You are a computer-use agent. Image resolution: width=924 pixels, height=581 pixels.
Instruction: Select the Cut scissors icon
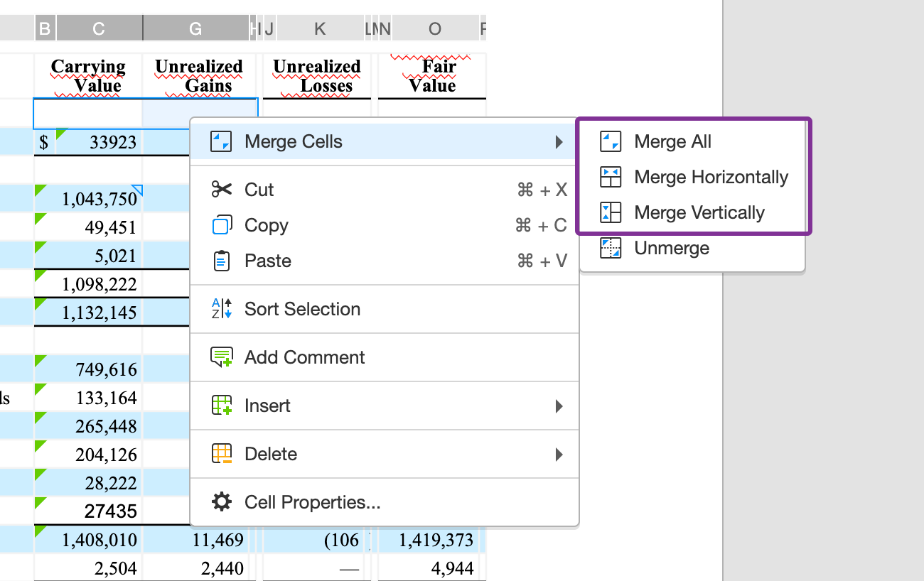click(221, 190)
